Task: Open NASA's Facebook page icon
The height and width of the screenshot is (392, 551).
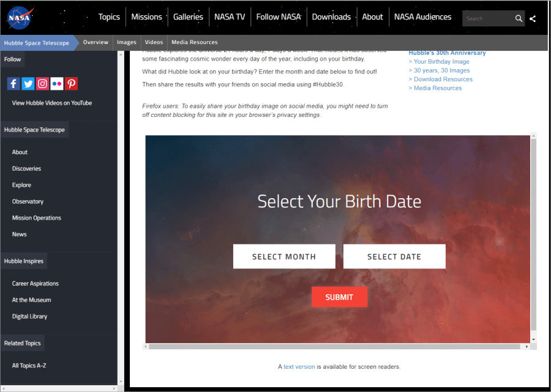Action: click(x=13, y=84)
